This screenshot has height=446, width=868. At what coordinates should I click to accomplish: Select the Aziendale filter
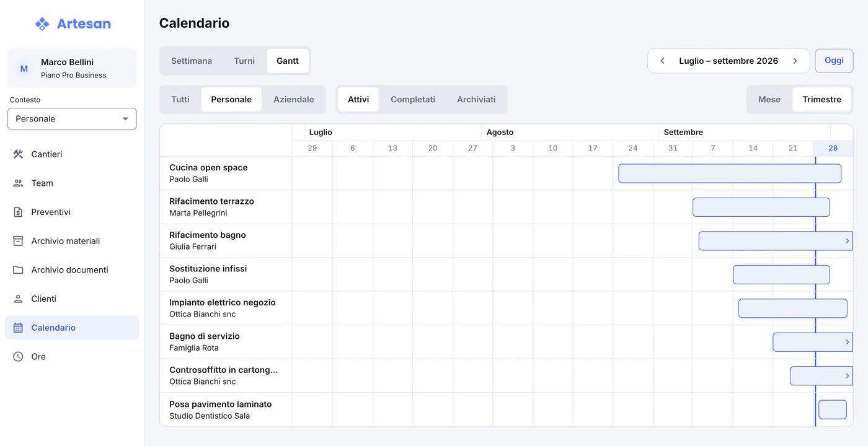294,99
